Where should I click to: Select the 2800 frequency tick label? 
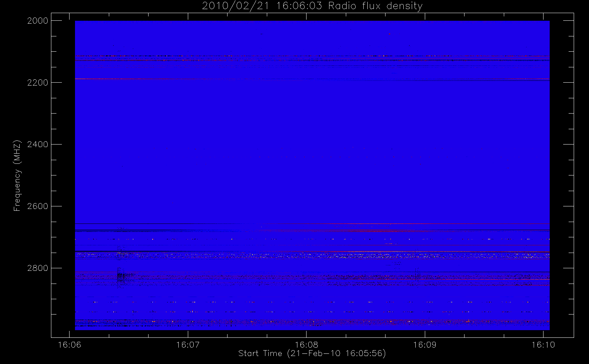pyautogui.click(x=38, y=268)
